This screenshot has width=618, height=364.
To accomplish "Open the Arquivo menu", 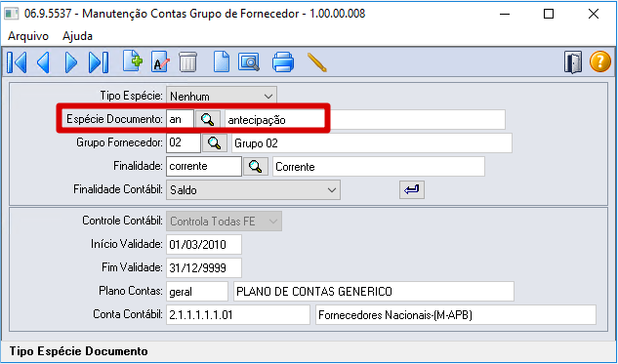I will point(28,36).
